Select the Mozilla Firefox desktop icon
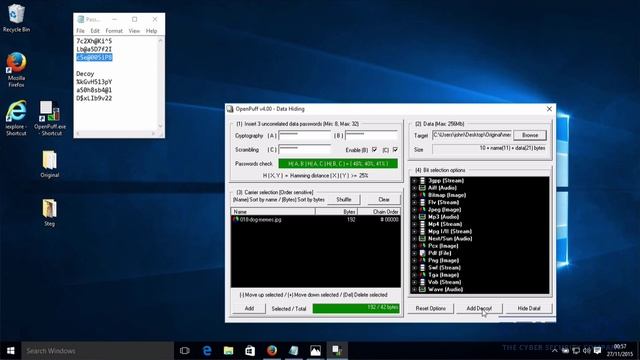The width and height of the screenshot is (640, 360). (x=16, y=69)
